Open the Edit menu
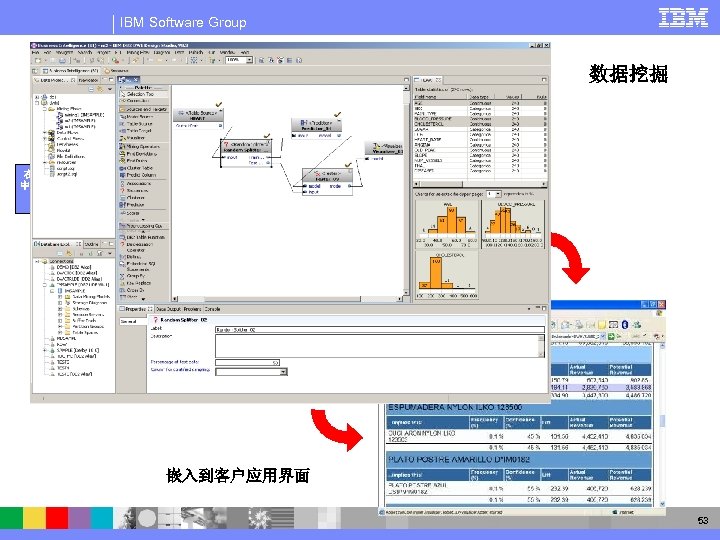Screen dimensions: 720x540 (47, 53)
